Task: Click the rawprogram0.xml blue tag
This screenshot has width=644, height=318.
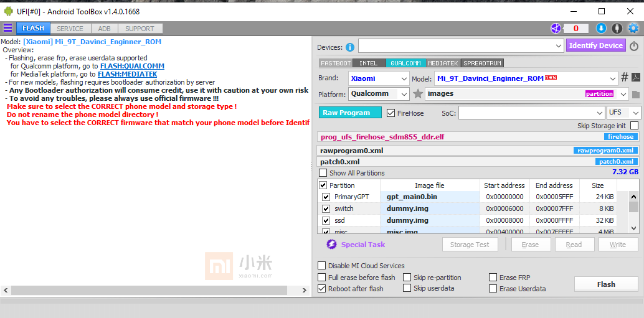Action: 606,151
